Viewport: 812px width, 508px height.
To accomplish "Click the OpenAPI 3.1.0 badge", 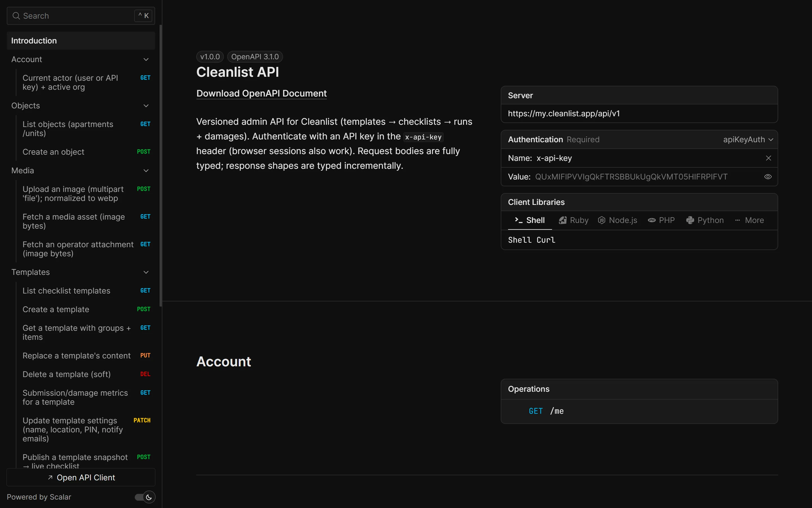I will 255,57.
